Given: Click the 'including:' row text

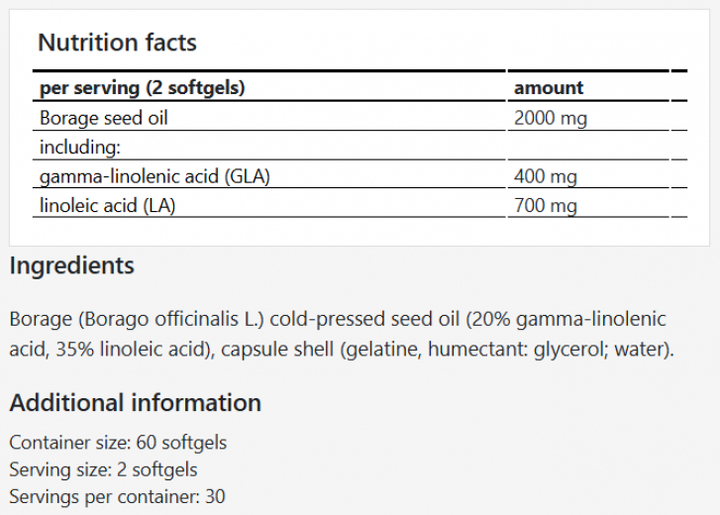Looking at the screenshot, I should pyautogui.click(x=80, y=147).
